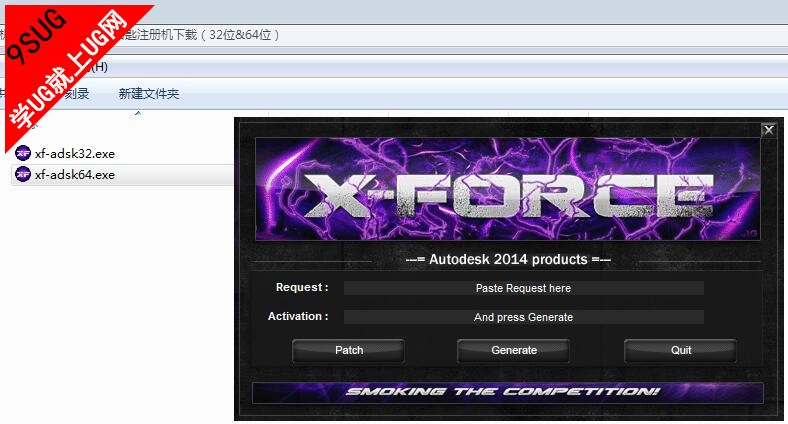The image size is (788, 424).
Task: Click the Request input field
Action: [x=523, y=288]
